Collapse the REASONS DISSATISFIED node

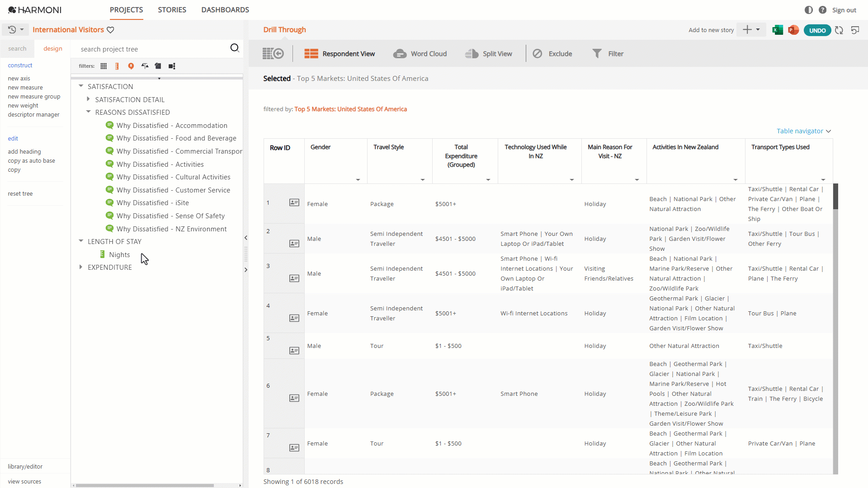click(89, 112)
